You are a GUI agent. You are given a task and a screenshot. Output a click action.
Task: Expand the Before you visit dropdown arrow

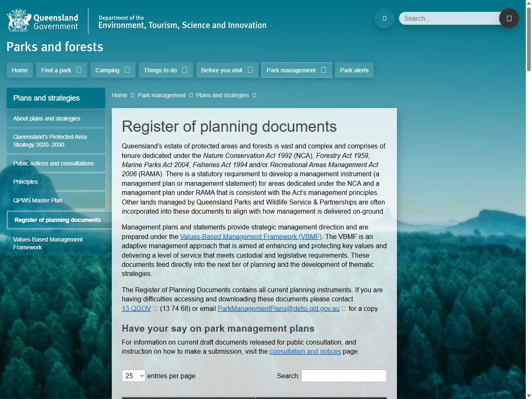(251, 70)
